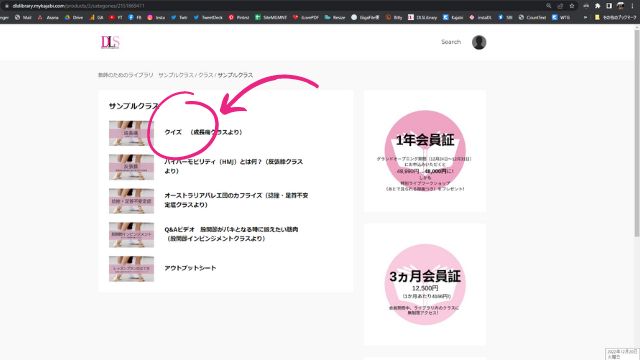This screenshot has width=640, height=360.
Task: Open the ハイパーモビリティ（HMJ）とは何？ lesson
Action: pos(233,166)
